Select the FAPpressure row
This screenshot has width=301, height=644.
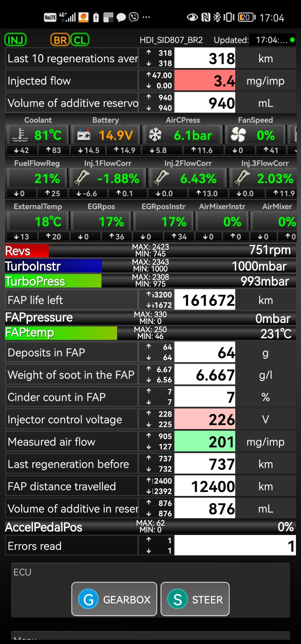[150, 318]
